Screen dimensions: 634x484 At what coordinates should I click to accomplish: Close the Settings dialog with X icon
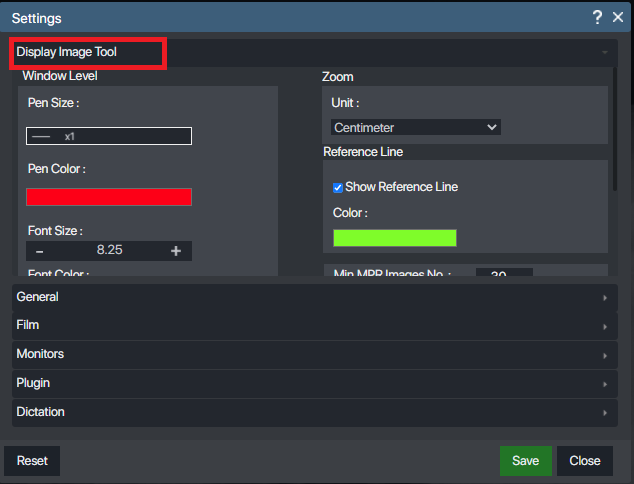tap(618, 17)
